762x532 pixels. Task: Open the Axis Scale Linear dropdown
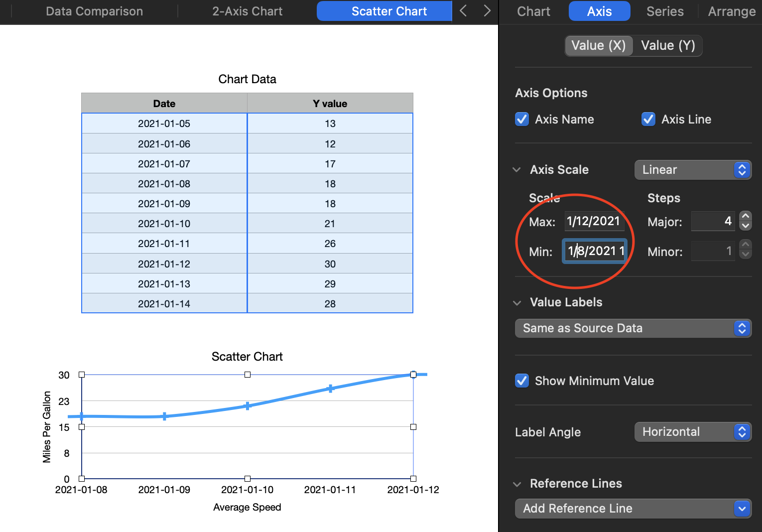click(x=692, y=170)
